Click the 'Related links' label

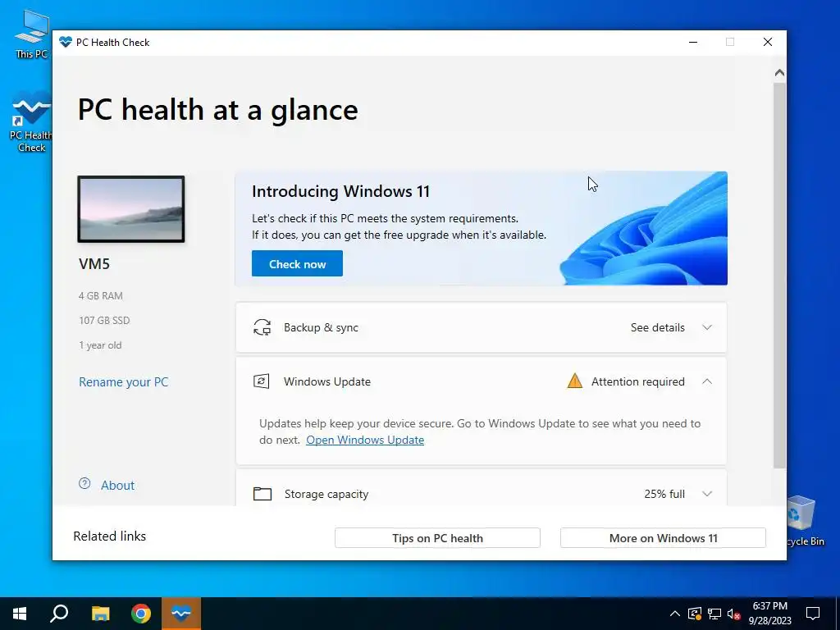pyautogui.click(x=109, y=536)
